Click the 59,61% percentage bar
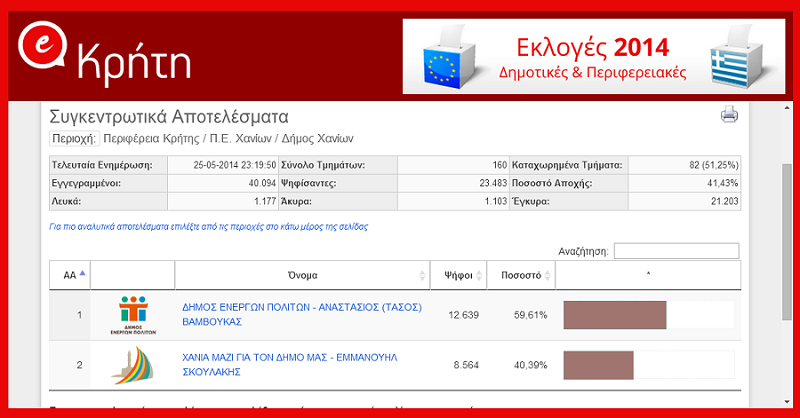This screenshot has width=800, height=418. pyautogui.click(x=615, y=315)
